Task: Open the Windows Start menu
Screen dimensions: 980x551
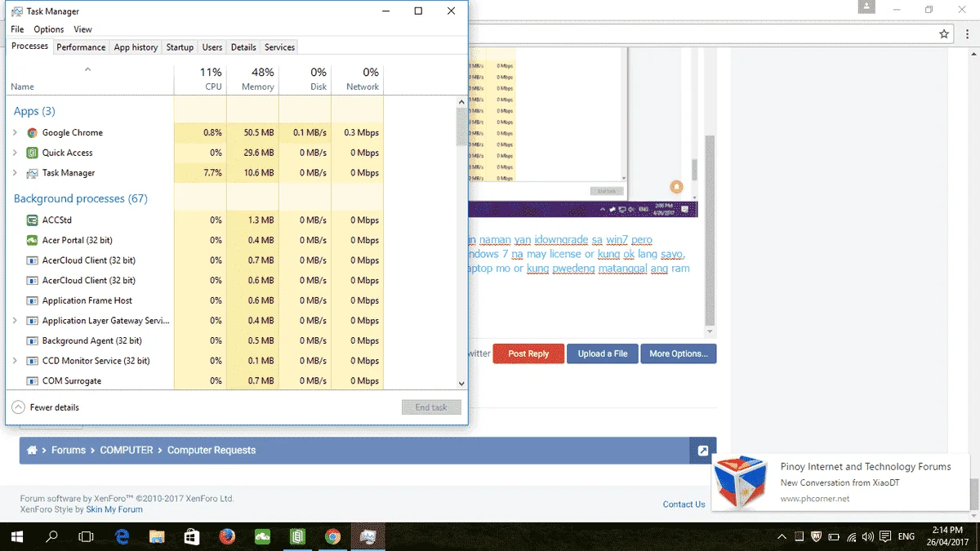Action: [16, 536]
